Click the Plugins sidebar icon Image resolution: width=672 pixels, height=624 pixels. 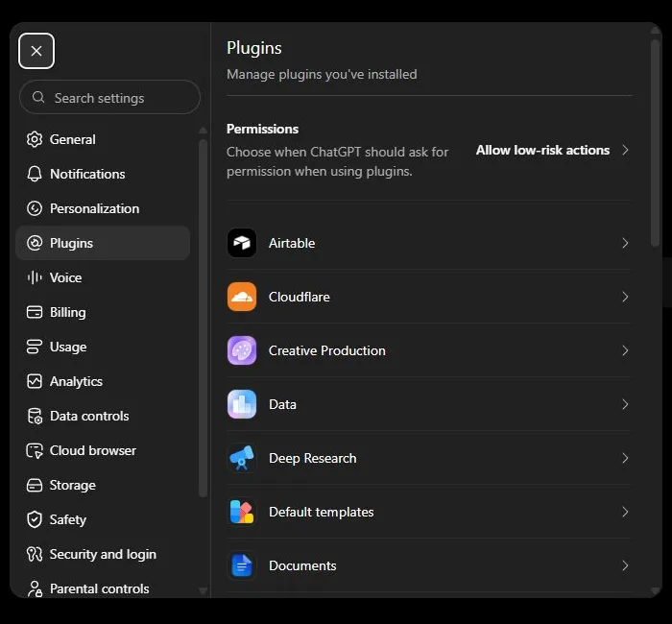click(x=35, y=243)
